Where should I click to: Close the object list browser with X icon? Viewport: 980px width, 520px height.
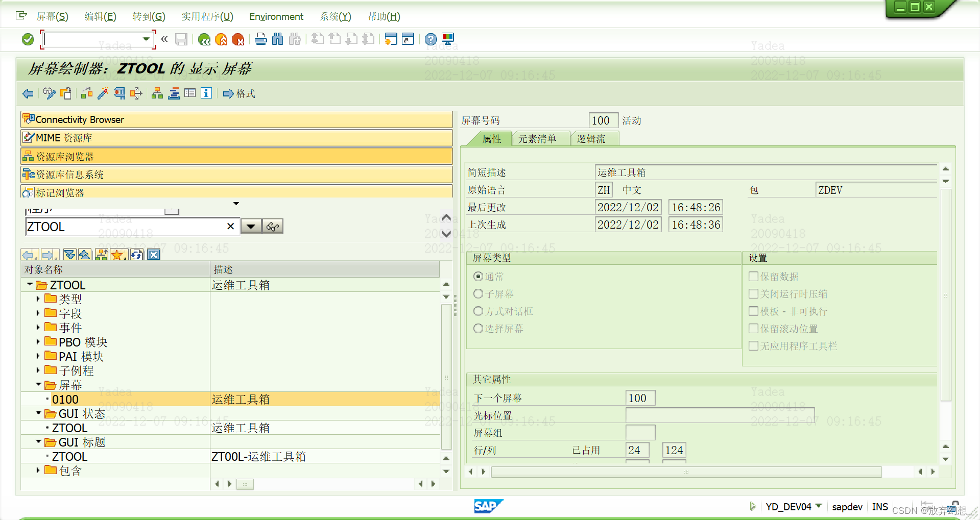point(154,255)
